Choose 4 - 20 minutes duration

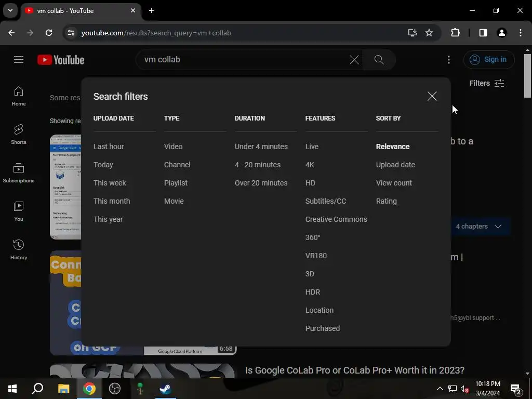point(258,165)
